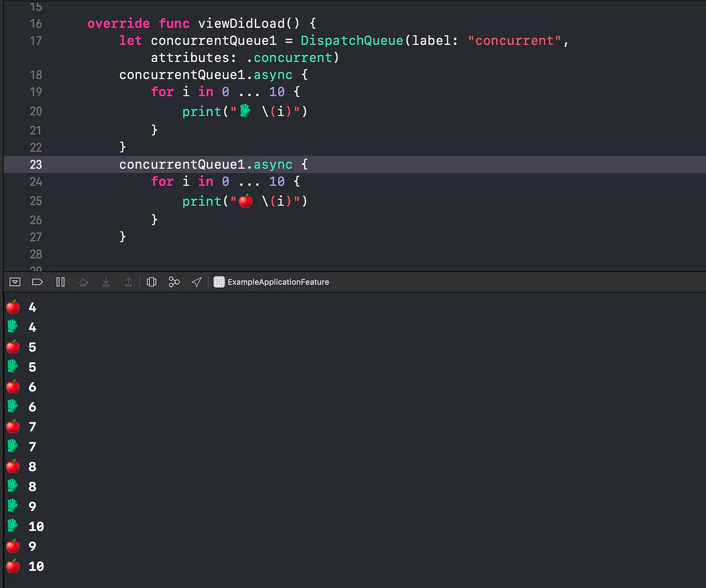Screen dimensions: 706x588
Task: Click the apple 6 console output
Action: [x=21, y=387]
